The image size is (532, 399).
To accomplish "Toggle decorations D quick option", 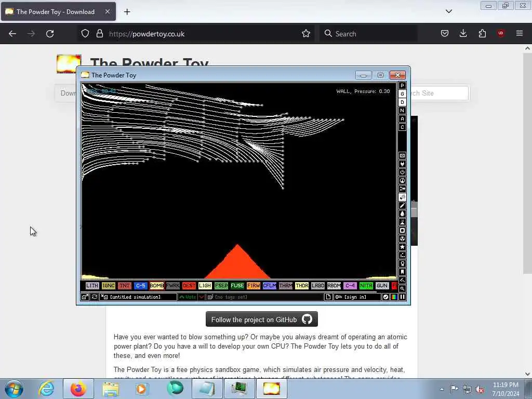I will point(402,102).
